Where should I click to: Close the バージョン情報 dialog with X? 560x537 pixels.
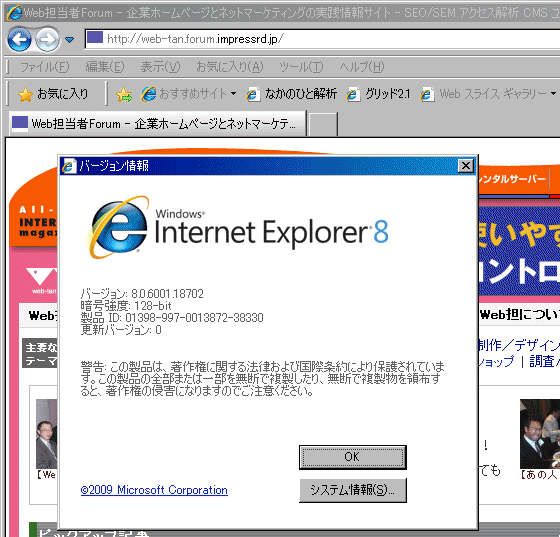pos(466,166)
